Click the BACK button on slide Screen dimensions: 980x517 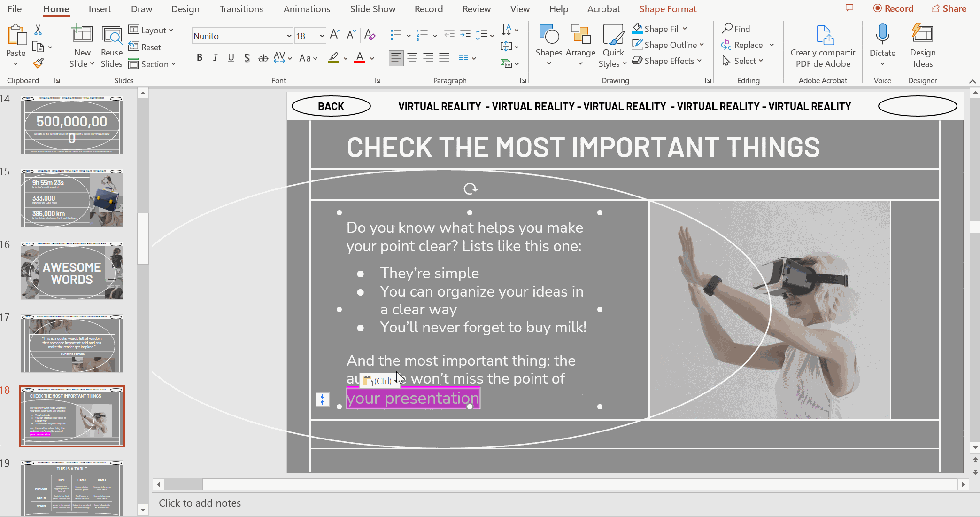[330, 106]
